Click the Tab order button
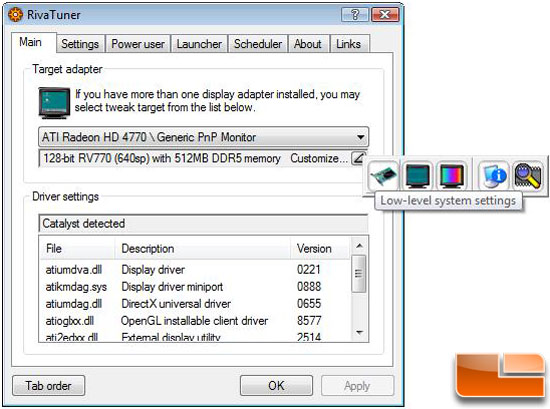This screenshot has width=550, height=409. [48, 385]
